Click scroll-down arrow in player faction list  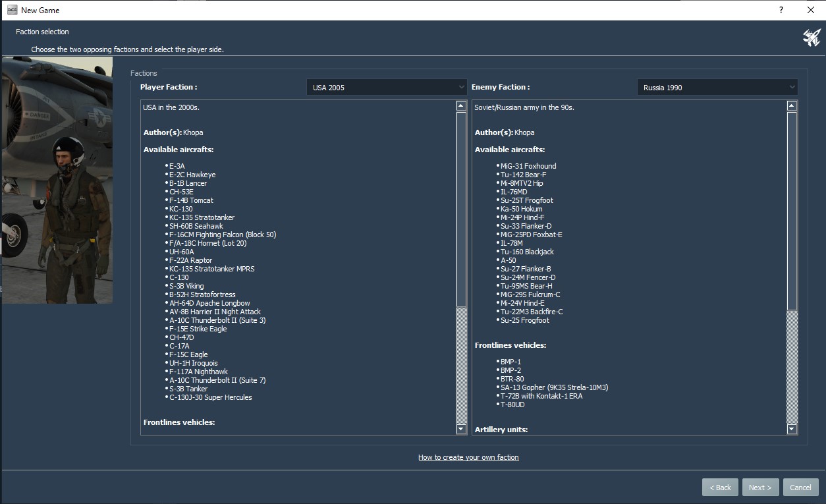(461, 429)
